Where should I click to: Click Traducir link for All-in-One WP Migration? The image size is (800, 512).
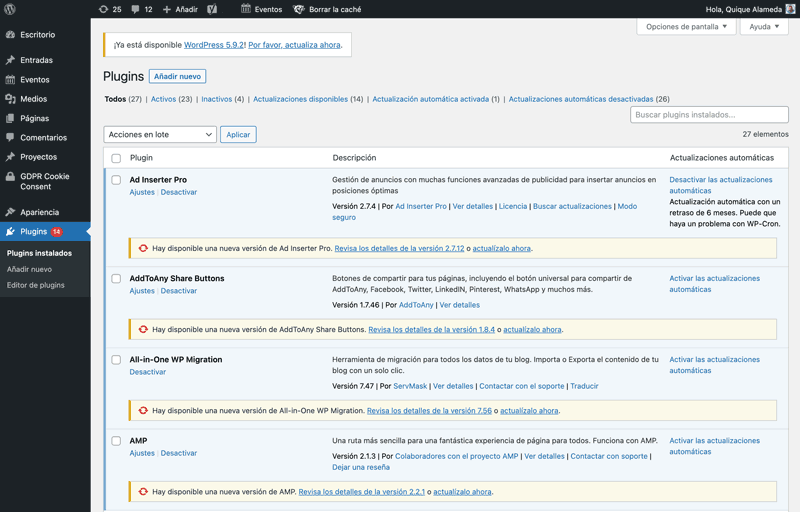tap(584, 386)
